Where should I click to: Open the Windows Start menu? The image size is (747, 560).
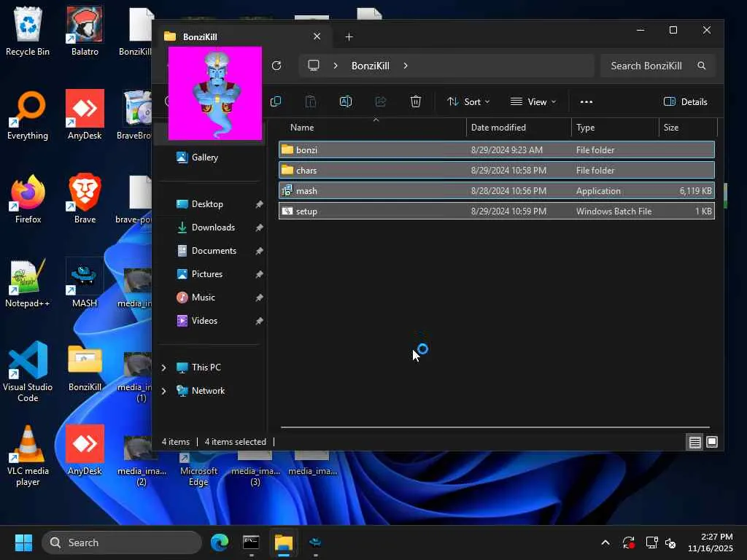pos(23,542)
